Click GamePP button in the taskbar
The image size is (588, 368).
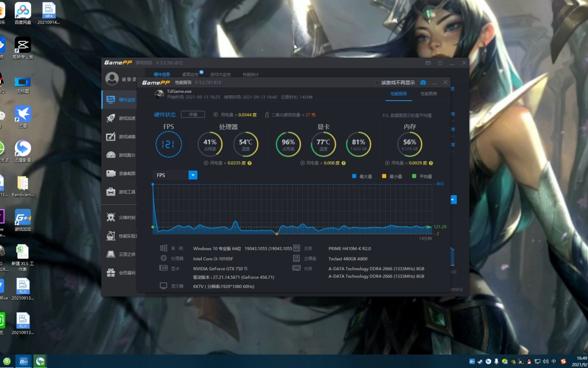click(x=23, y=361)
